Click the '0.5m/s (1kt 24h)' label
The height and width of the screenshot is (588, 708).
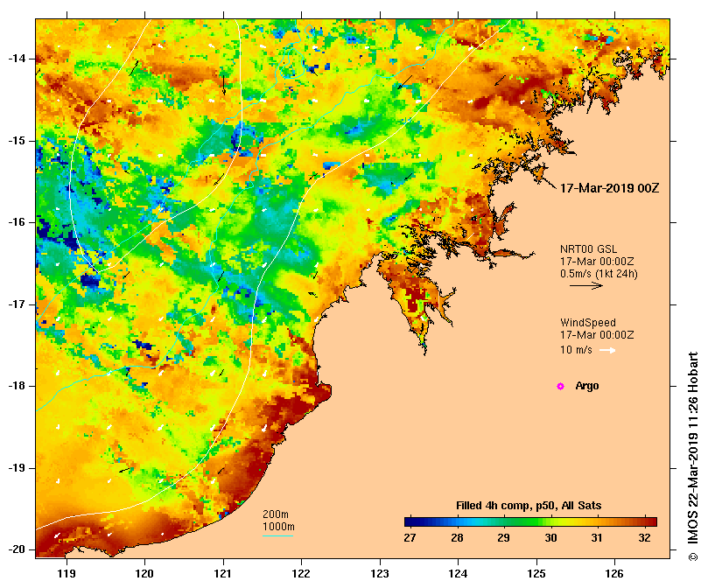tap(599, 274)
